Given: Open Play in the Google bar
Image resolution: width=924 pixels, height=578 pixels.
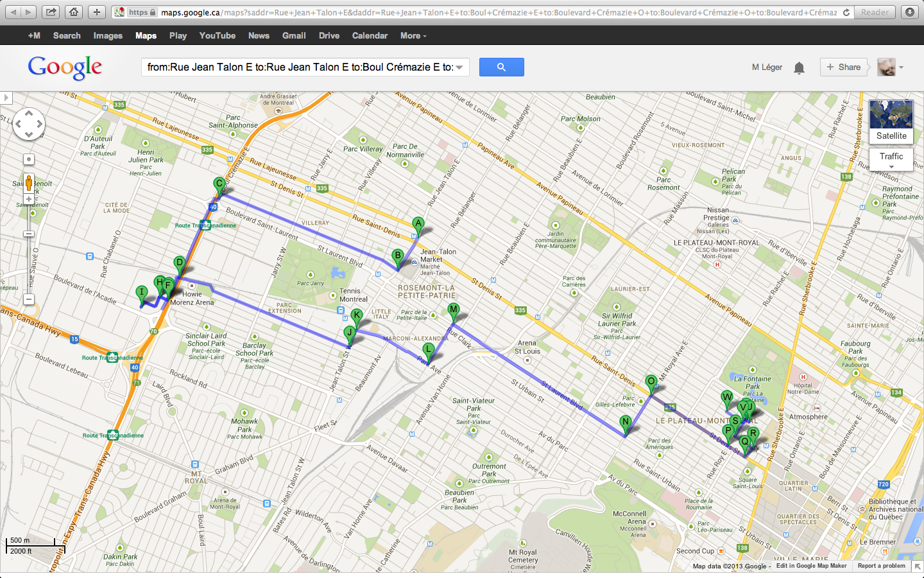Looking at the screenshot, I should pos(178,35).
